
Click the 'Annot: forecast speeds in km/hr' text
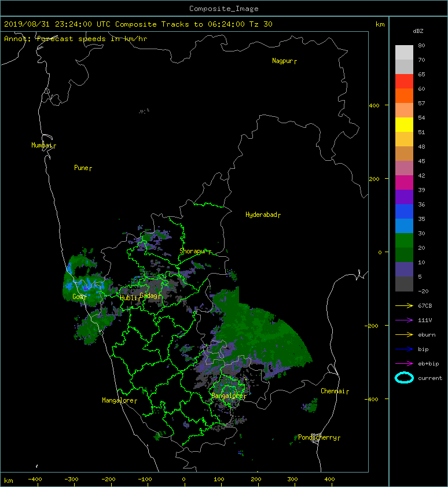click(x=76, y=39)
